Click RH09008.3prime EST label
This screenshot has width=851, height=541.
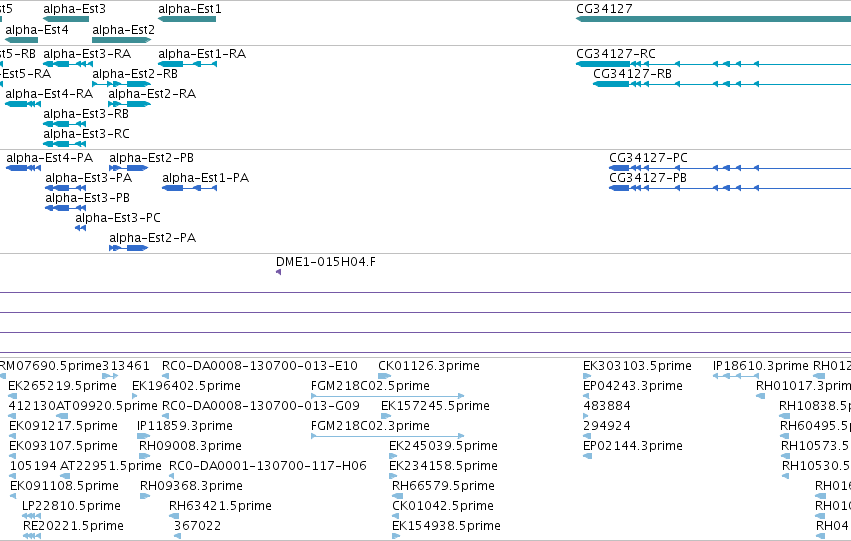(190, 446)
